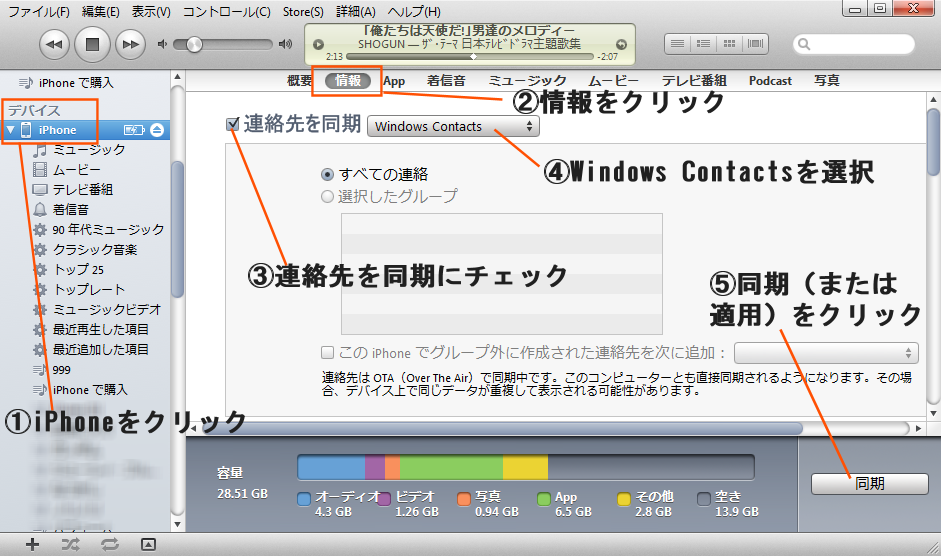The image size is (941, 556).
Task: Toggle the shuffle icon in bottom bar
Action: click(x=70, y=544)
